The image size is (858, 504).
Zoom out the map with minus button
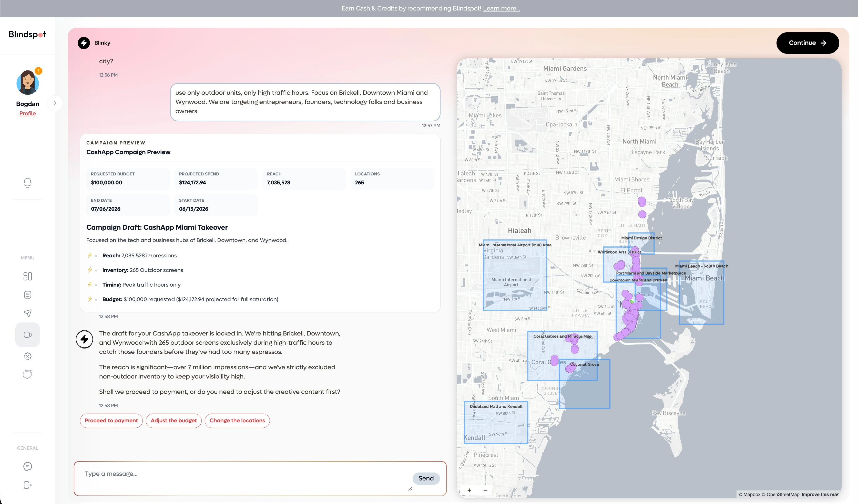tap(485, 490)
